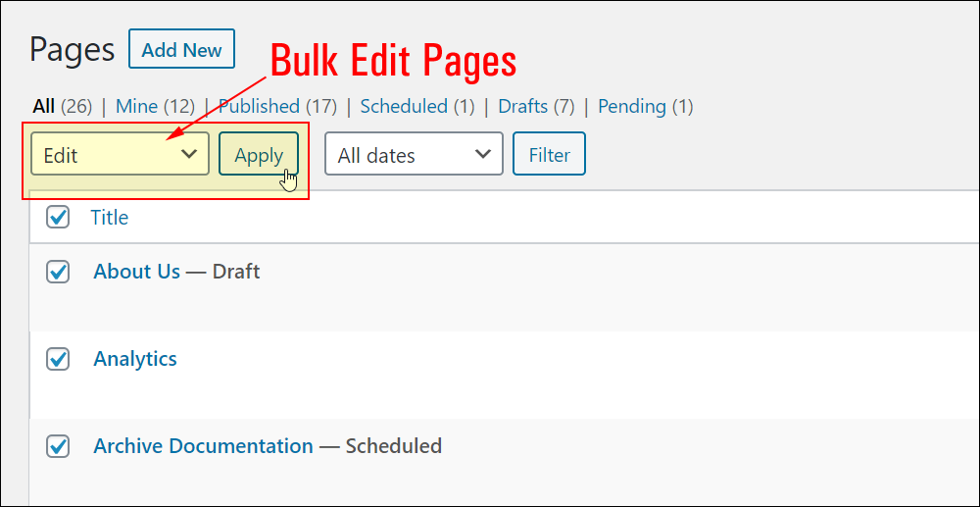Image resolution: width=980 pixels, height=507 pixels.
Task: View Pending pages
Action: (632, 106)
